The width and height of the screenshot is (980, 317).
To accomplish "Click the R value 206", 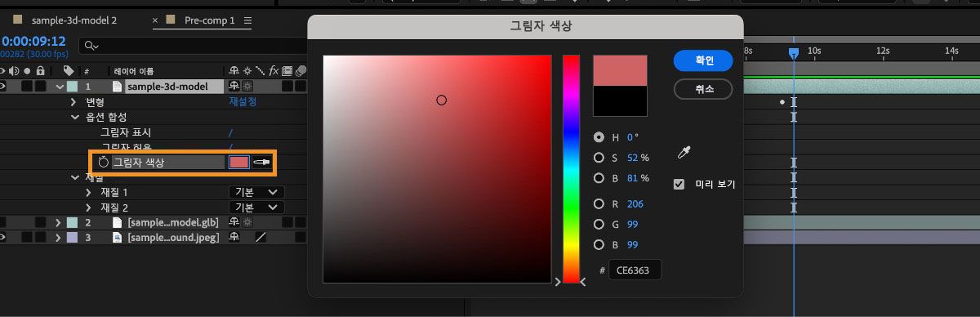I will [635, 203].
